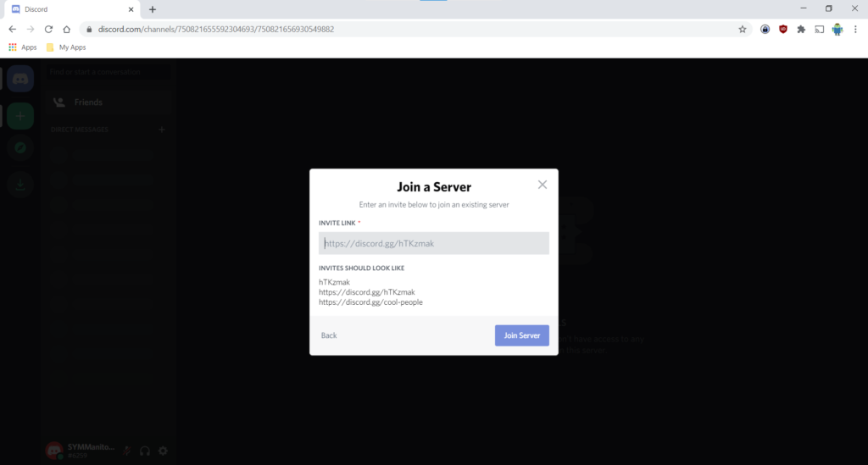The height and width of the screenshot is (465, 868).
Task: Open a new browser tab
Action: 153,9
